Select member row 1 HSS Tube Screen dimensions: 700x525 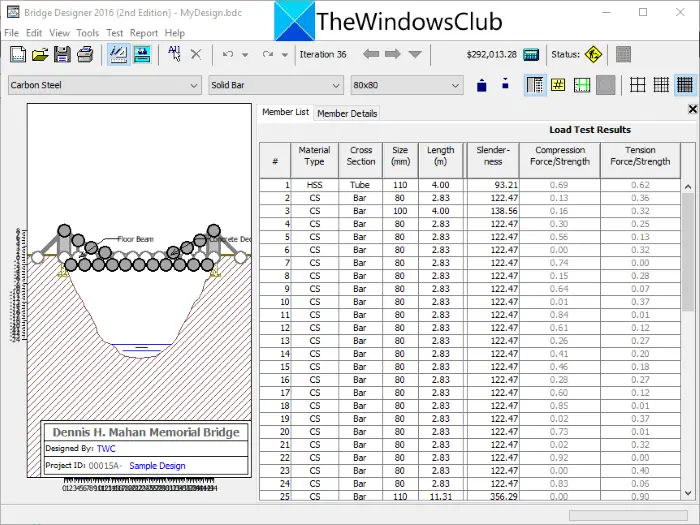coord(470,185)
